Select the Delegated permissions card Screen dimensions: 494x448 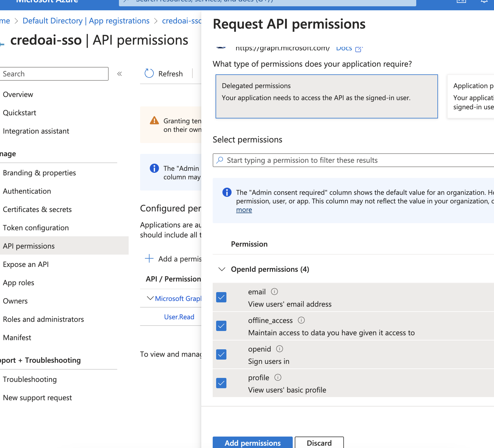coord(326,96)
